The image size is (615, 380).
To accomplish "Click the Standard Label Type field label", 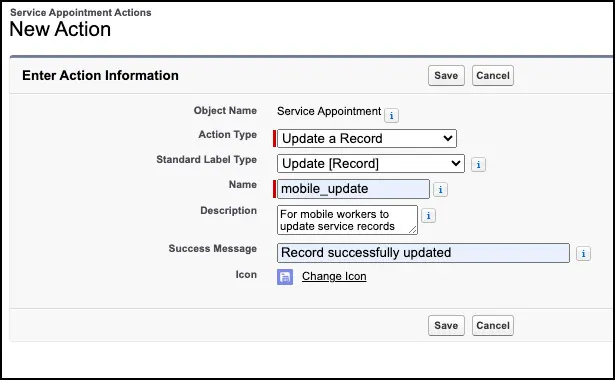I will 207,160.
